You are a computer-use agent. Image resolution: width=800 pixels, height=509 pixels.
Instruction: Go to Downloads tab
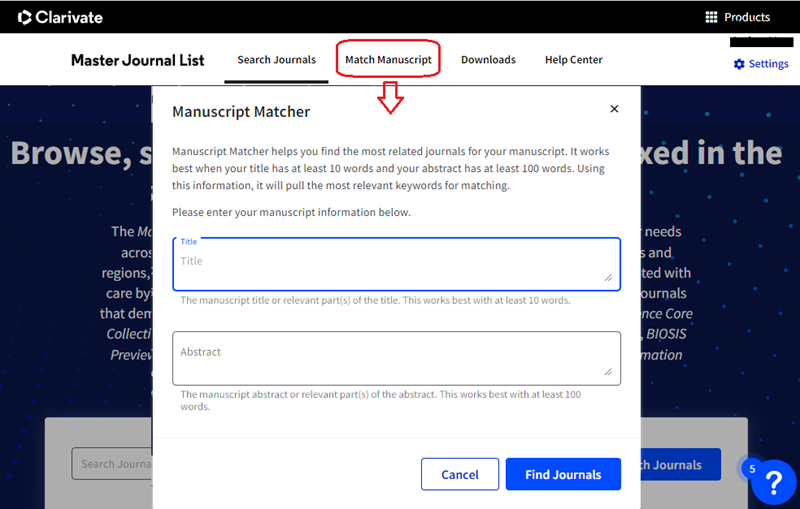[488, 60]
